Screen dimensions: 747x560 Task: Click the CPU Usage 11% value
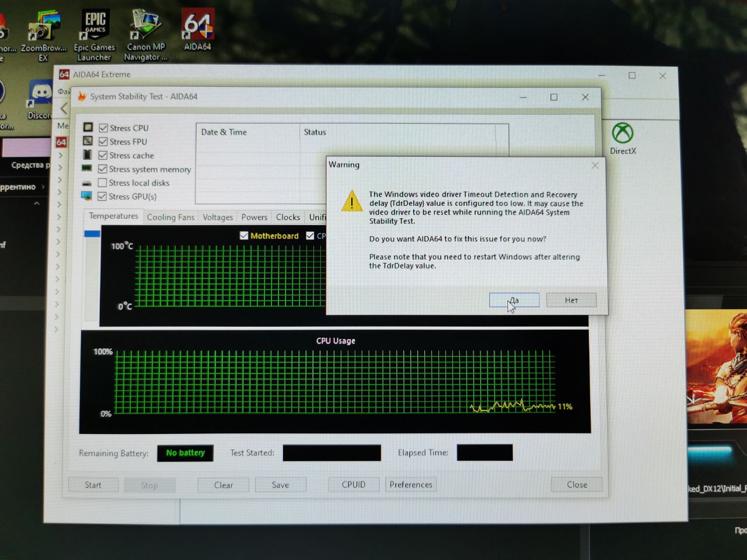pyautogui.click(x=565, y=407)
